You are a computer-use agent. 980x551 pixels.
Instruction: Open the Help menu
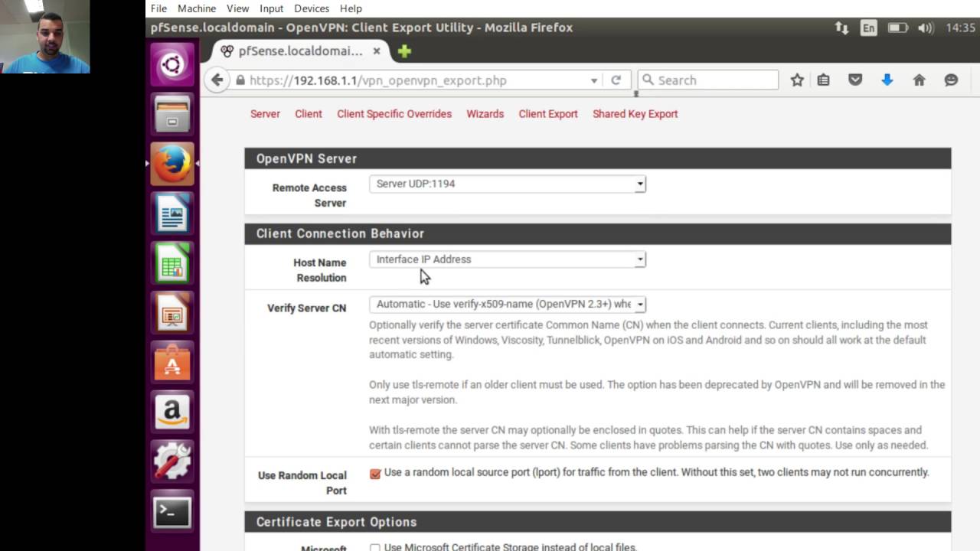[x=351, y=8]
